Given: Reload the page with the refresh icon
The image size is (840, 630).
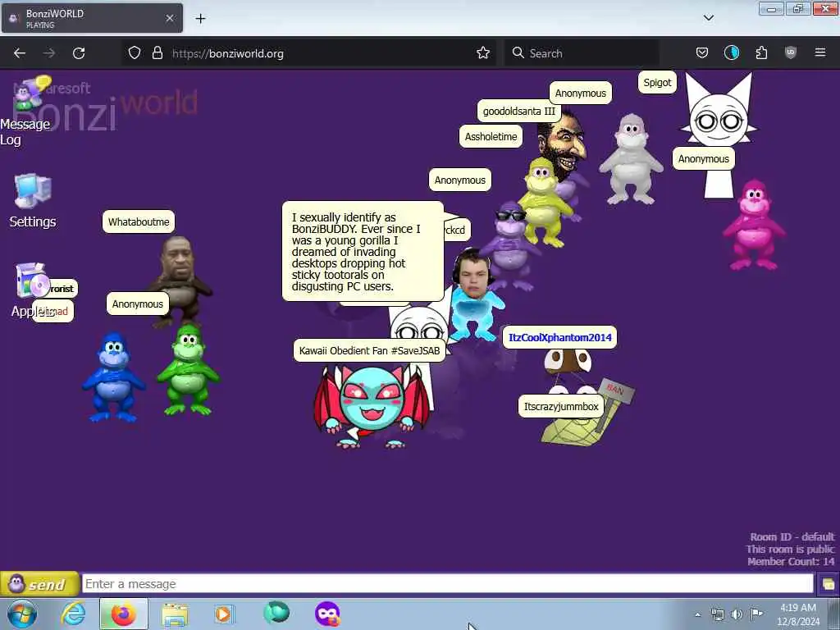Looking at the screenshot, I should (79, 53).
